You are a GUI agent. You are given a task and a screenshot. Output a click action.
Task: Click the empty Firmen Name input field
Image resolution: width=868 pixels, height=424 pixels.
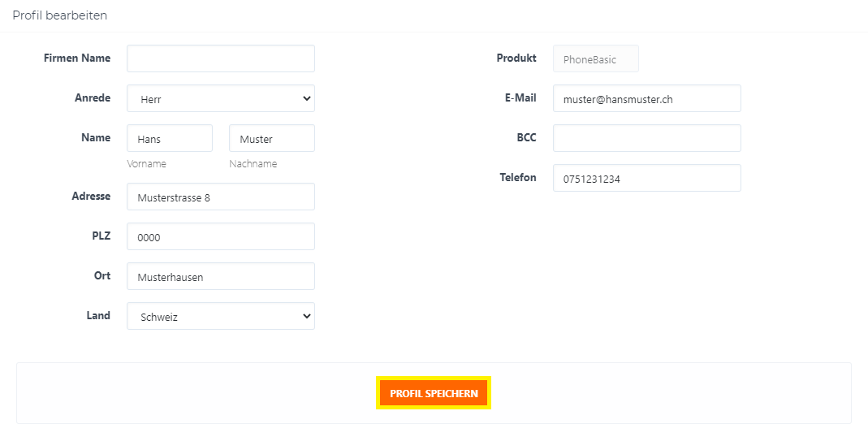point(220,58)
